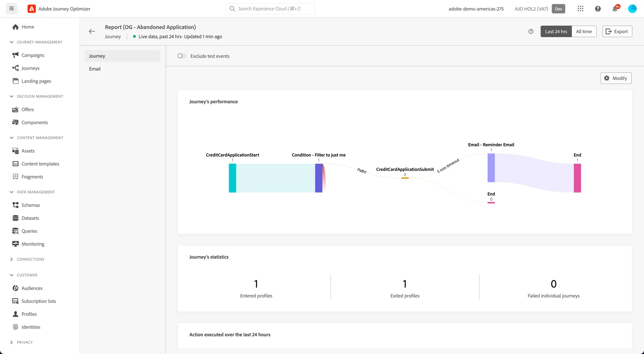Open the apps grid switcher
Viewport: 644px width, 354px height.
tap(580, 9)
